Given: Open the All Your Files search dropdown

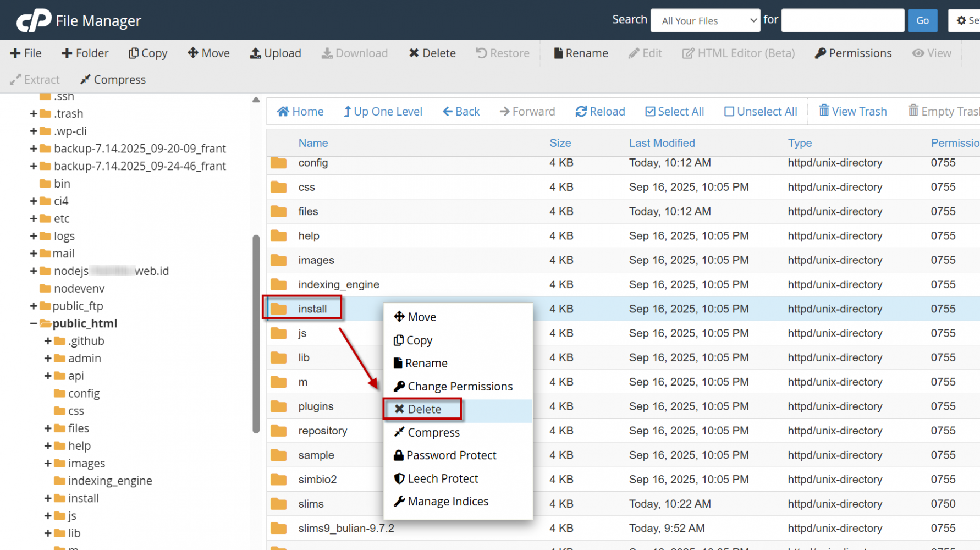Looking at the screenshot, I should (x=705, y=21).
